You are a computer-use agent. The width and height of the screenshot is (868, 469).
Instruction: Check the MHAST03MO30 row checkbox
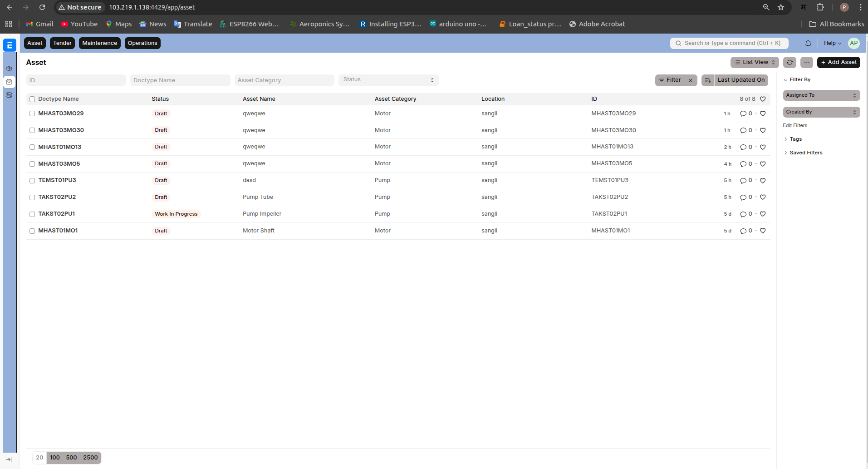[32, 130]
